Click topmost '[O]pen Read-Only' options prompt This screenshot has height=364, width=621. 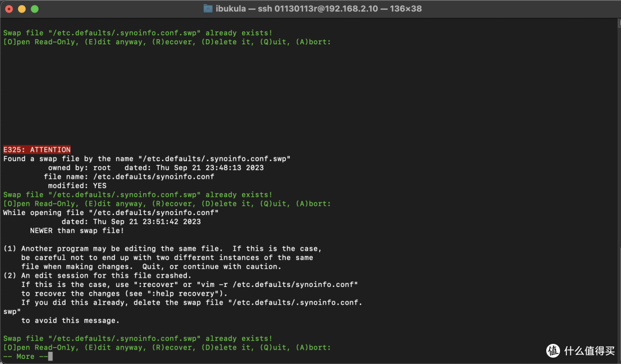tap(167, 41)
